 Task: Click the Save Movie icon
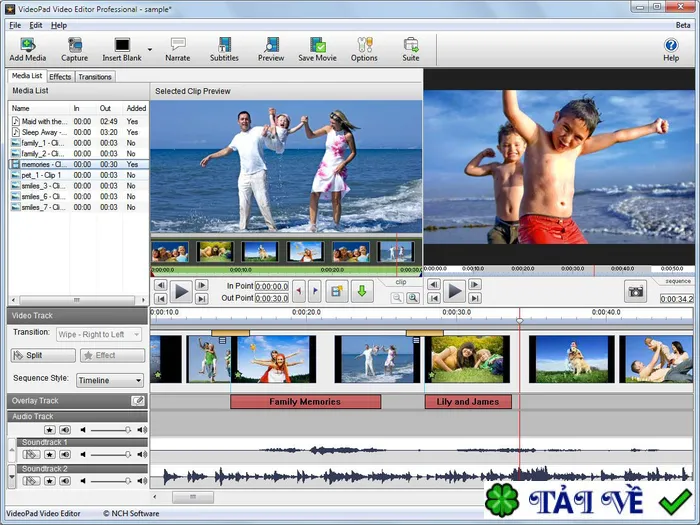[317, 49]
